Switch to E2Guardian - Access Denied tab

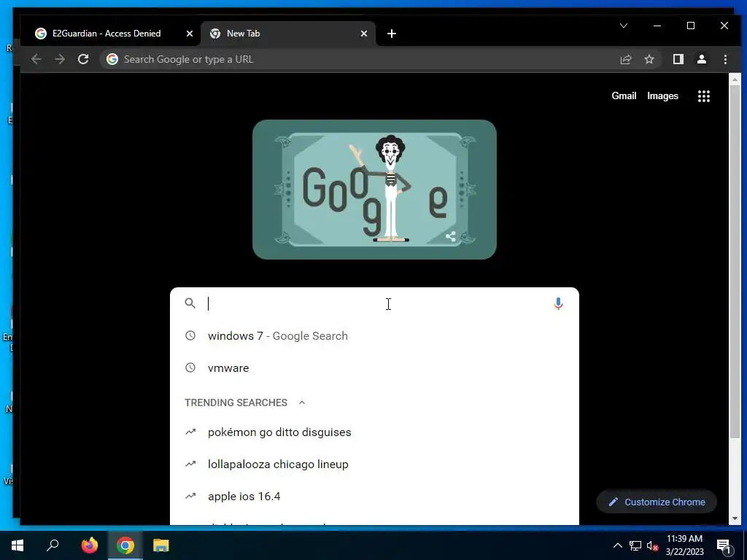click(109, 34)
